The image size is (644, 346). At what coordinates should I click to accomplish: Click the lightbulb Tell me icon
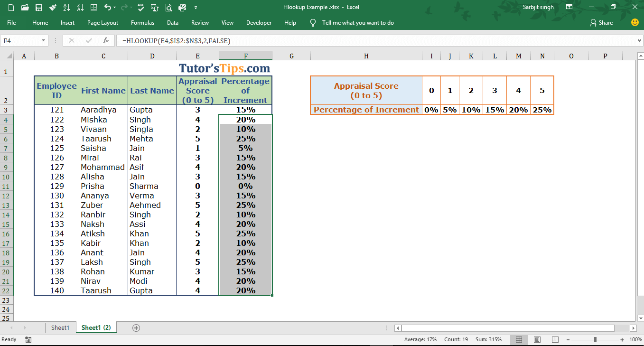click(313, 23)
